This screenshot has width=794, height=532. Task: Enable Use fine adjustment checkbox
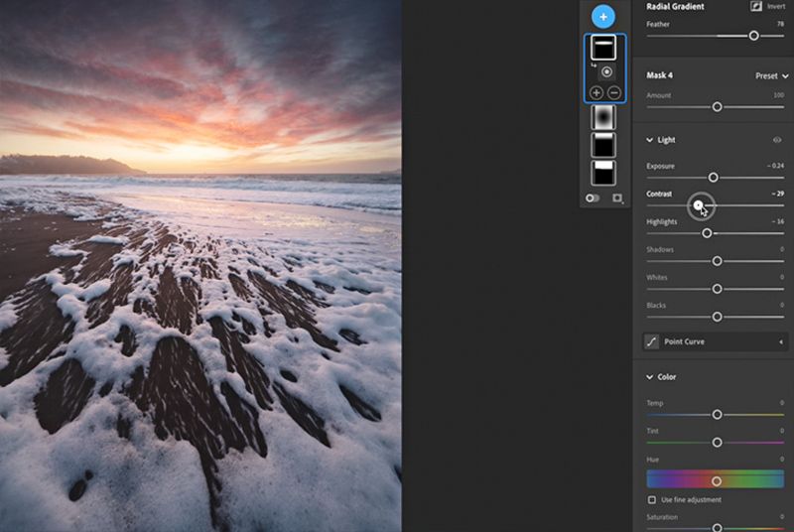652,499
